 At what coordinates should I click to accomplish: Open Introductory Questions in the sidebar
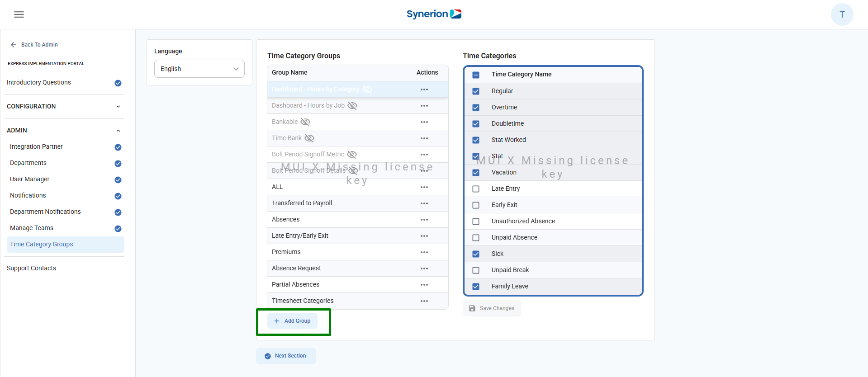[x=39, y=82]
